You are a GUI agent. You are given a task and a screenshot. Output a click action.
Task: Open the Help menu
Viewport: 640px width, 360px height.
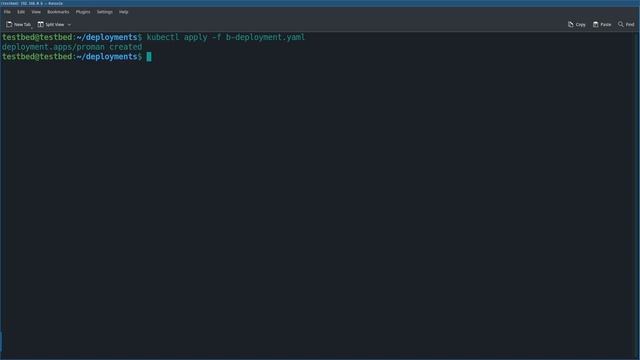[x=124, y=12]
